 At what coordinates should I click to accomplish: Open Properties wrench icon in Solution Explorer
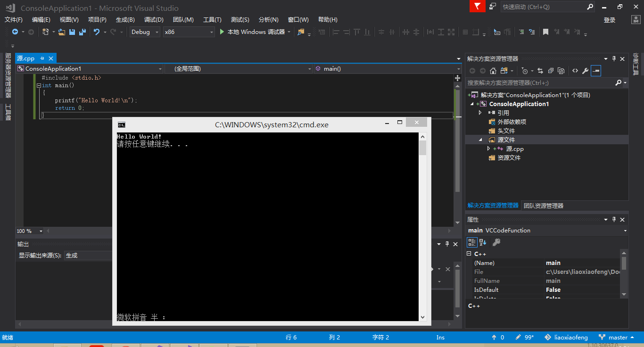click(x=585, y=71)
